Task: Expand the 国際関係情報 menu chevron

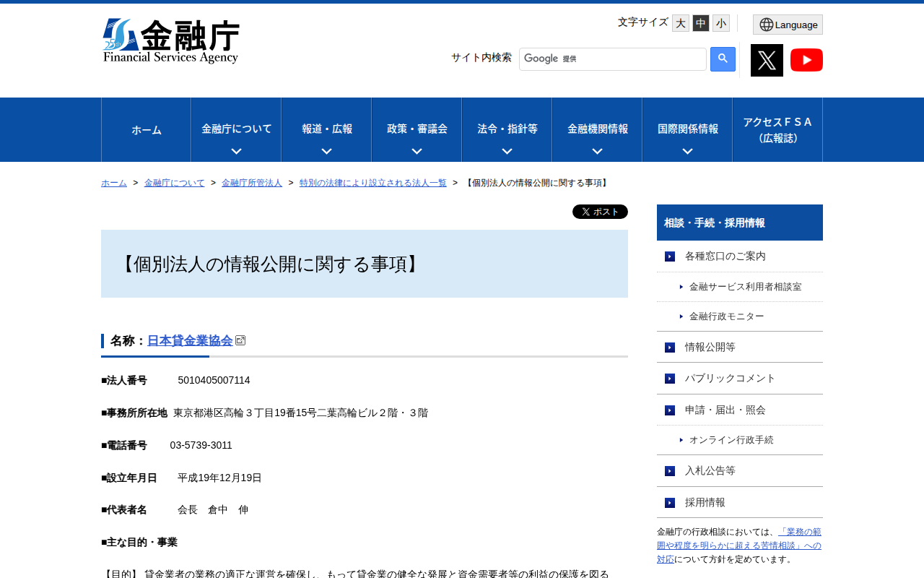Action: 687,151
